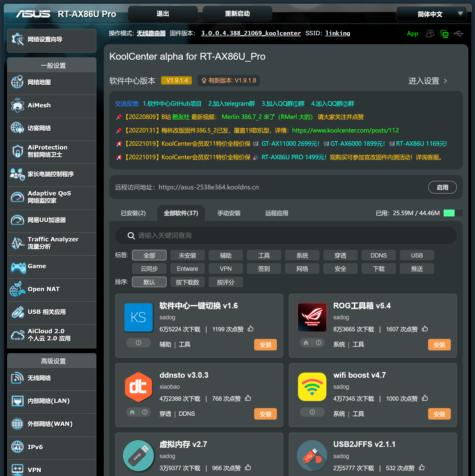Viewport: 475px width, 476px height.
Task: Like the 虚拟内存 plugin with thumbs-up
Action: tap(248, 468)
